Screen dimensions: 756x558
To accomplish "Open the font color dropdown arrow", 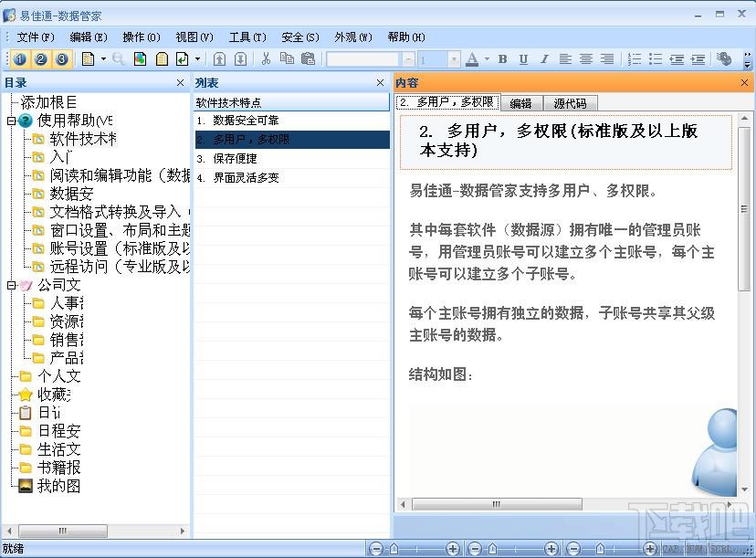I will (x=487, y=59).
